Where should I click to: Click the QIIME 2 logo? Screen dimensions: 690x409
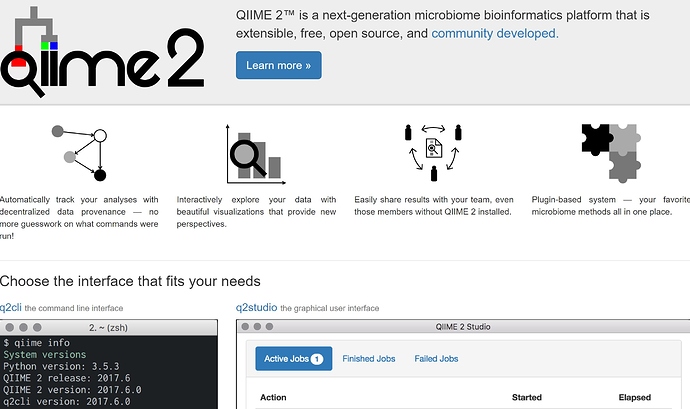click(x=103, y=52)
